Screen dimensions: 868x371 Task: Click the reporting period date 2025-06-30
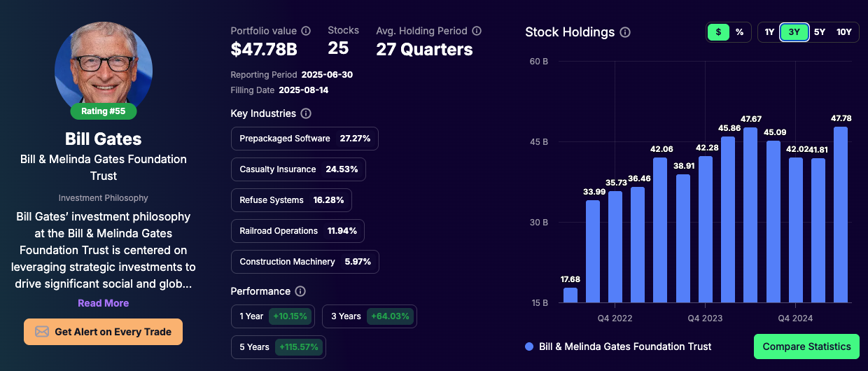[x=327, y=74]
